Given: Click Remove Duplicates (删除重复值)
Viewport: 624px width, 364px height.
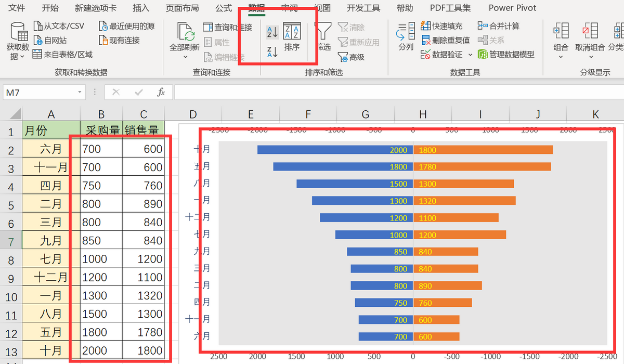Looking at the screenshot, I should [x=445, y=40].
